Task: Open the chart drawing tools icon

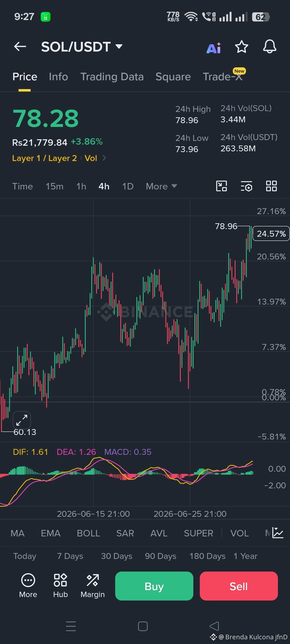Action: coord(222,186)
